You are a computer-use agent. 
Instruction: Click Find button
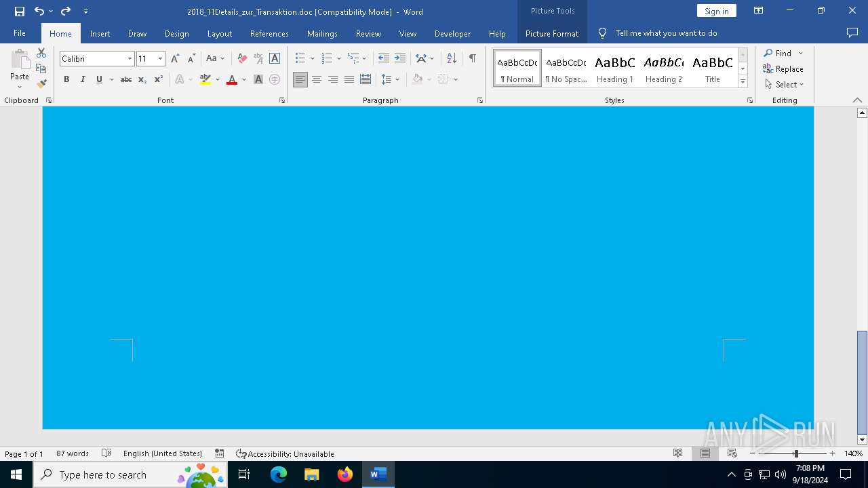[778, 53]
